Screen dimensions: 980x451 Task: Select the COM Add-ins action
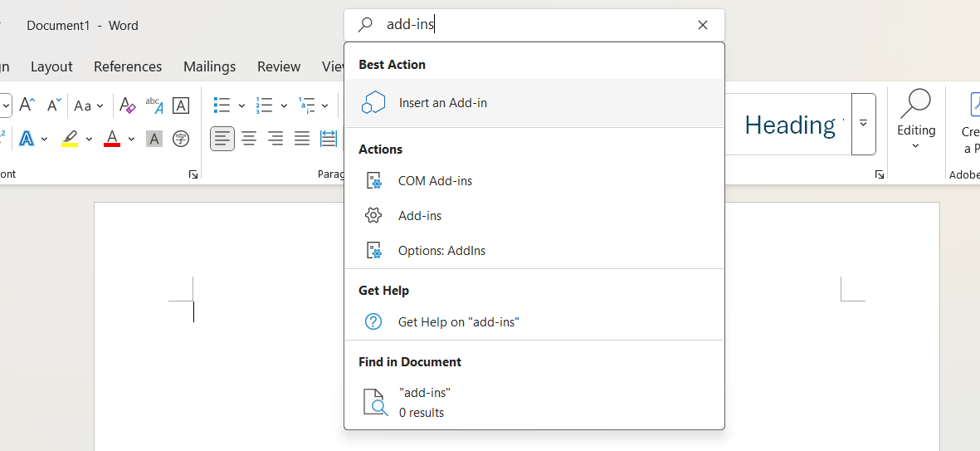coord(435,181)
